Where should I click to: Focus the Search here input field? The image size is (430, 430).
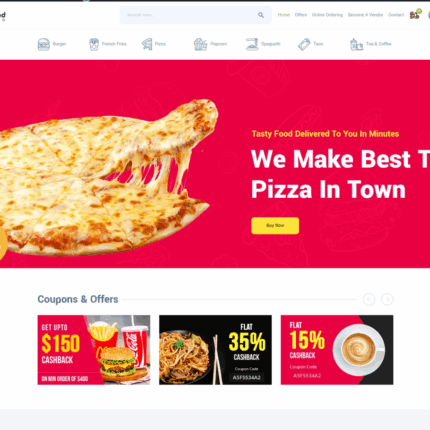point(188,15)
